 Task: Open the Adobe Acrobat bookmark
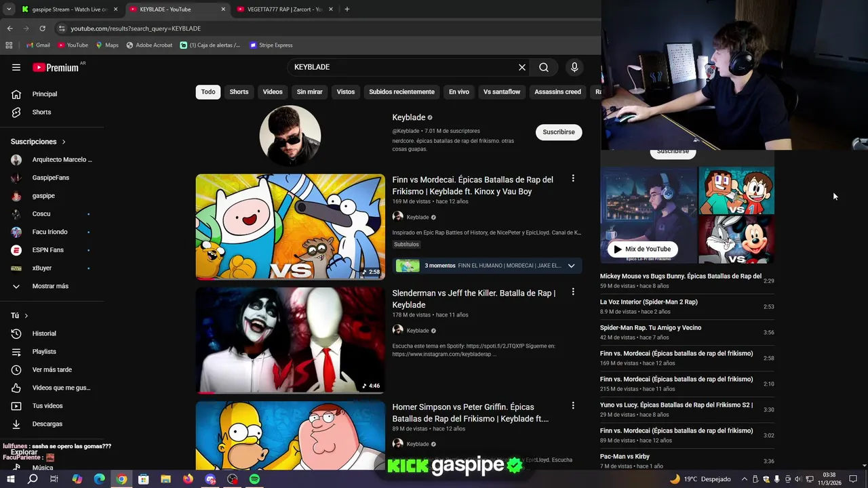point(149,45)
